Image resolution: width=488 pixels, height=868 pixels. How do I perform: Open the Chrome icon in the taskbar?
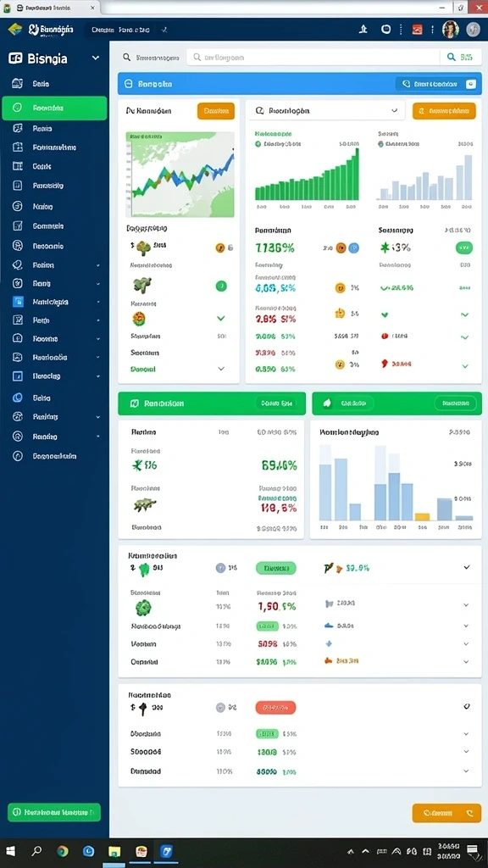click(x=63, y=851)
